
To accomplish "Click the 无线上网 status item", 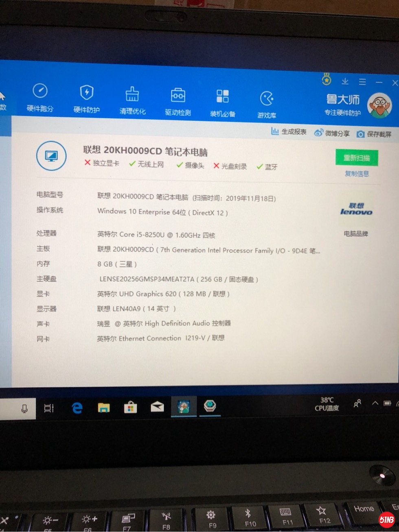I will [x=146, y=164].
